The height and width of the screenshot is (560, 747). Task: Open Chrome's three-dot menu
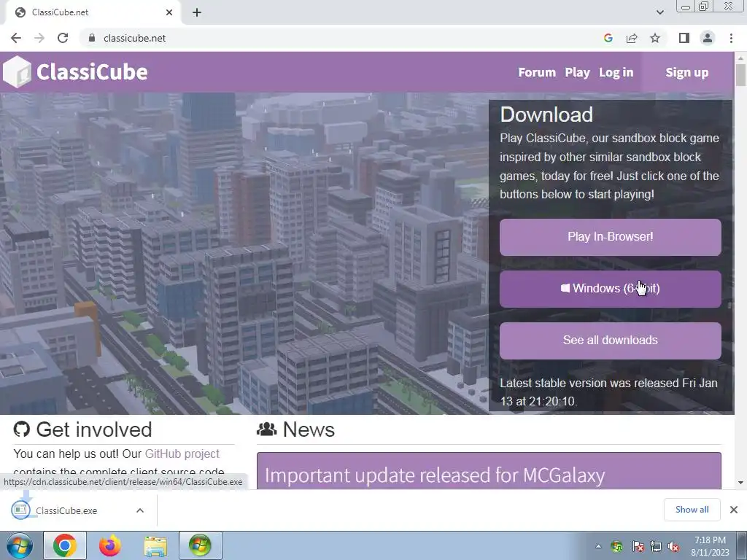(x=731, y=38)
